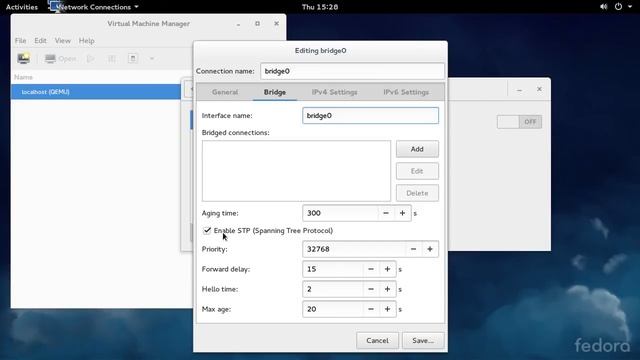
Task: Click the Delete bridged connection button
Action: [417, 193]
